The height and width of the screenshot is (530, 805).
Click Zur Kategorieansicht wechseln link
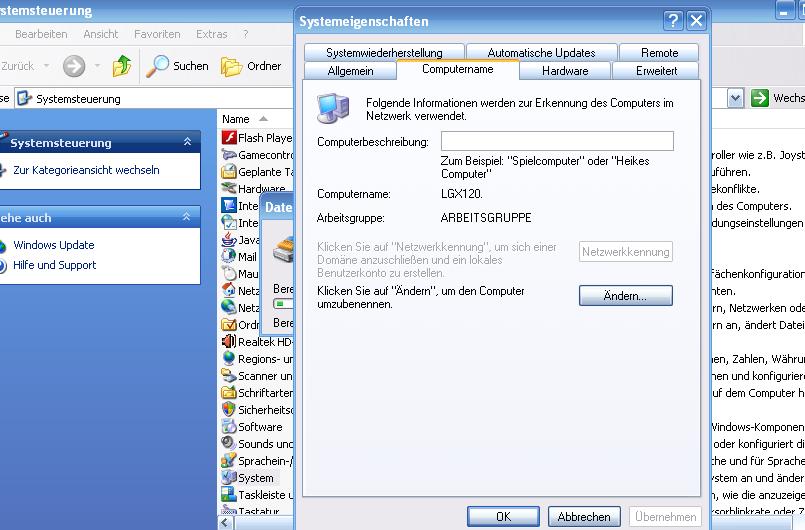tap(86, 170)
